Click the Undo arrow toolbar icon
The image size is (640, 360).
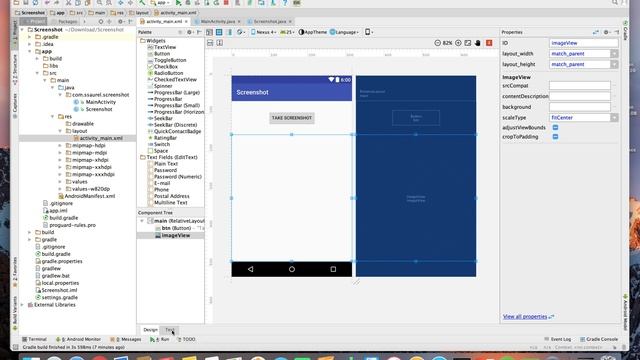tap(47, 3)
